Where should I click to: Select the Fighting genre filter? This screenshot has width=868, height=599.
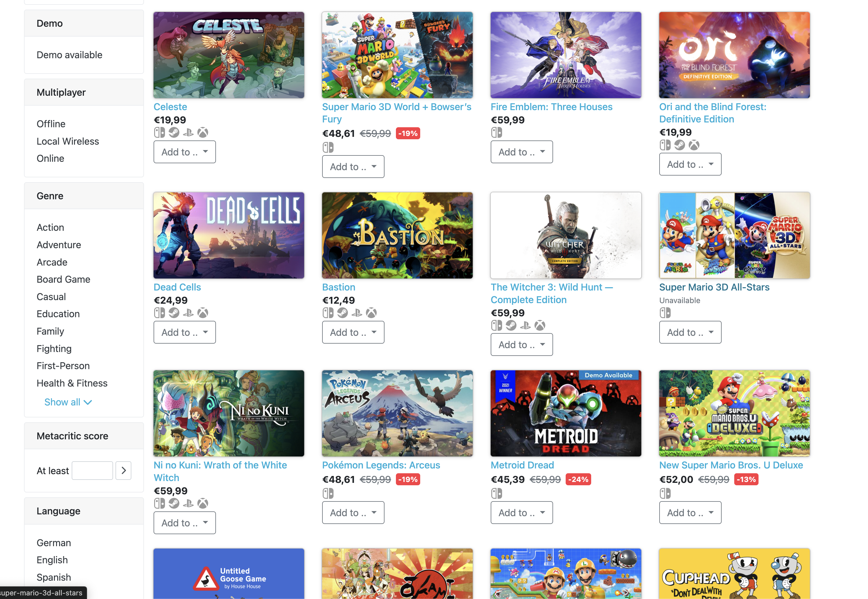(54, 349)
